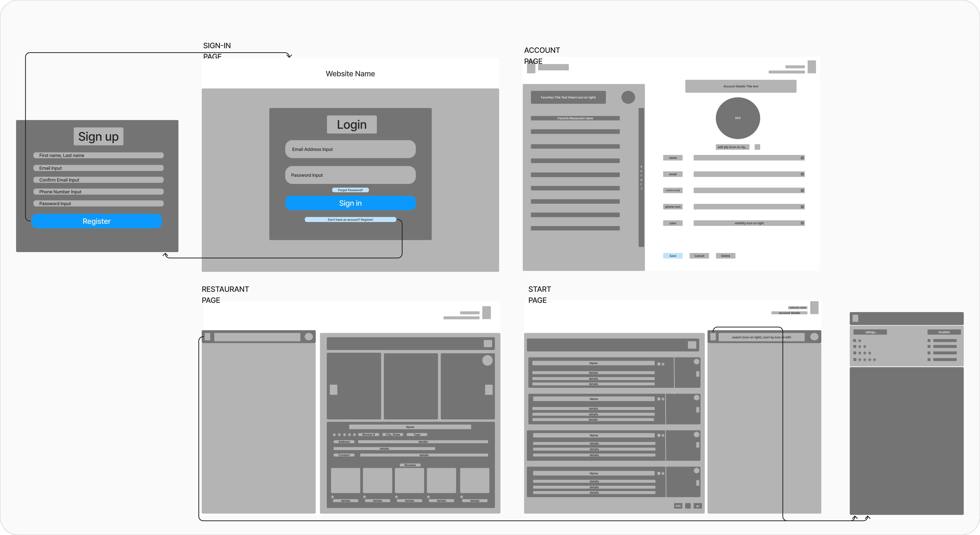980x535 pixels.
Task: Focus the Email Address Input field on Login
Action: coord(350,149)
